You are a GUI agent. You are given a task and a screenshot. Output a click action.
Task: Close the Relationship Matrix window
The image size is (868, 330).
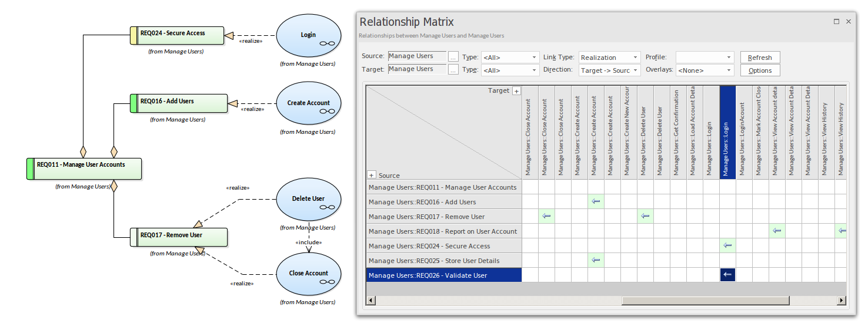click(x=849, y=21)
